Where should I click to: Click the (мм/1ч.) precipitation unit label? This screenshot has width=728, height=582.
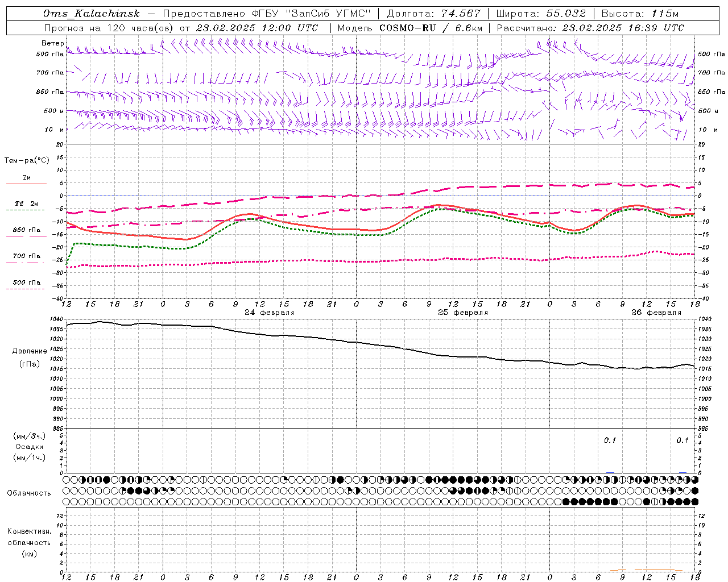click(x=30, y=458)
